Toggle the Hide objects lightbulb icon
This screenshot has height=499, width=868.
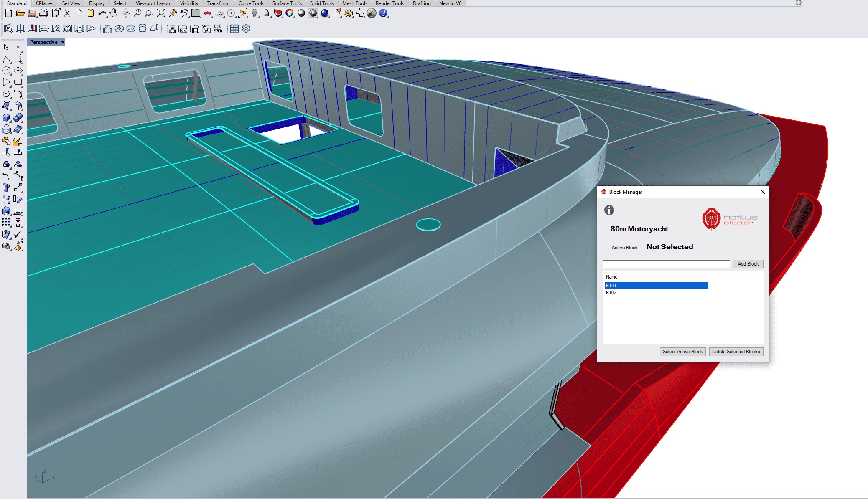click(255, 13)
